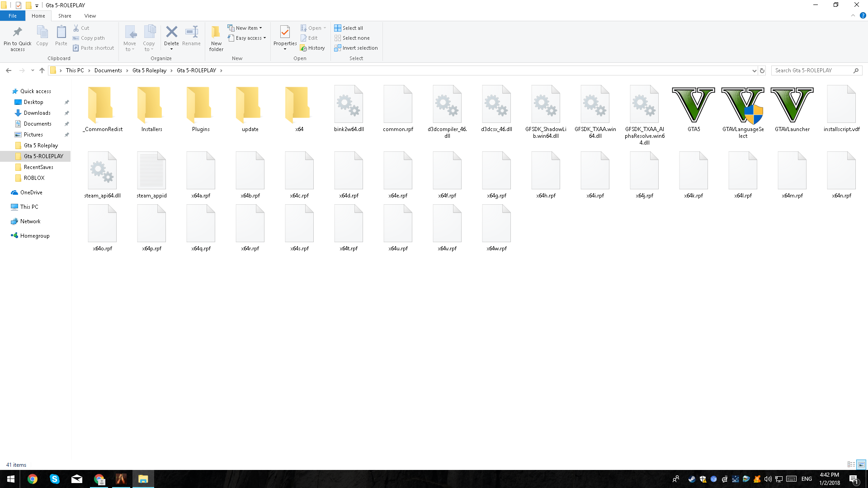Switch to large icons view toggle
The image size is (868, 488).
[x=861, y=465]
